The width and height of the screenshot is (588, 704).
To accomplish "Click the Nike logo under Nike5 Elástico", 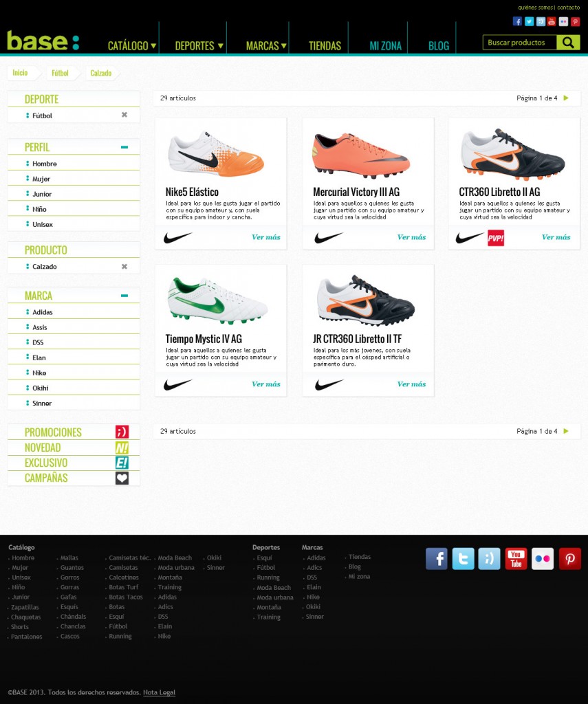I will (178, 237).
